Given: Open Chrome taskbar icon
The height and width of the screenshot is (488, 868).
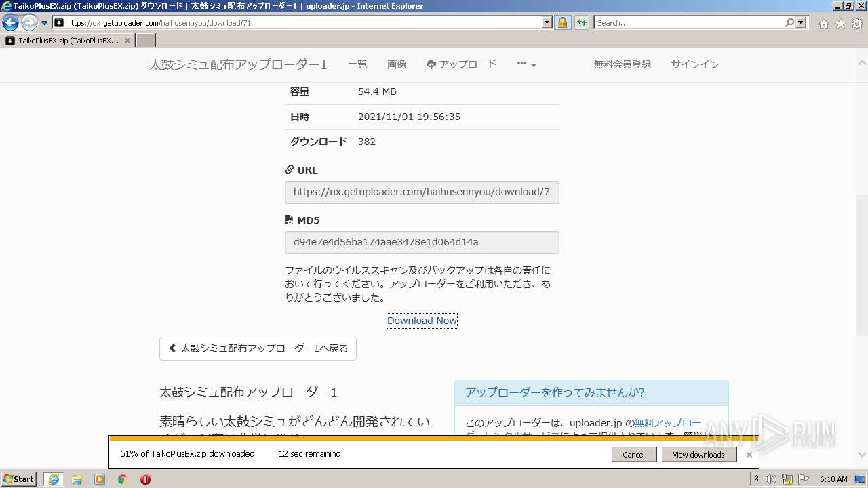Looking at the screenshot, I should pyautogui.click(x=123, y=479).
